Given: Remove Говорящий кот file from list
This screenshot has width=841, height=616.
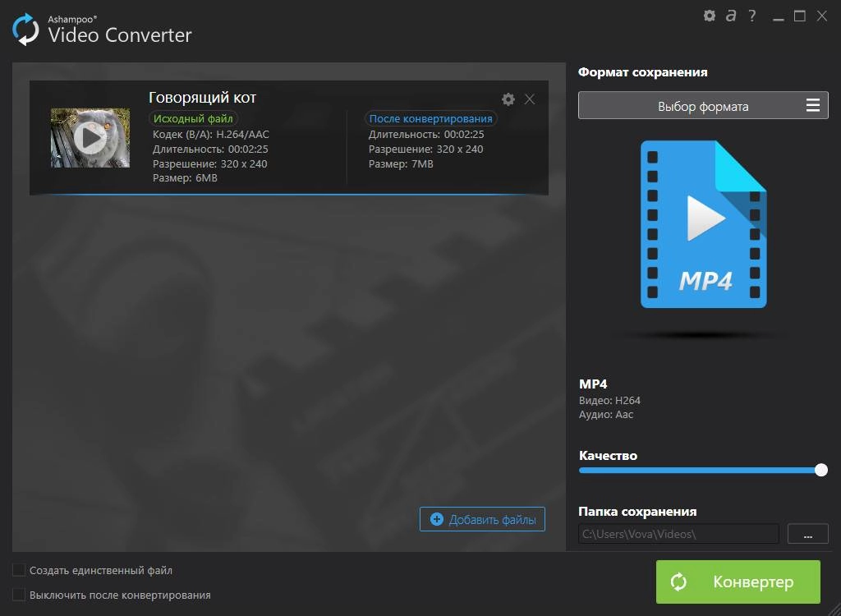Looking at the screenshot, I should point(530,99).
